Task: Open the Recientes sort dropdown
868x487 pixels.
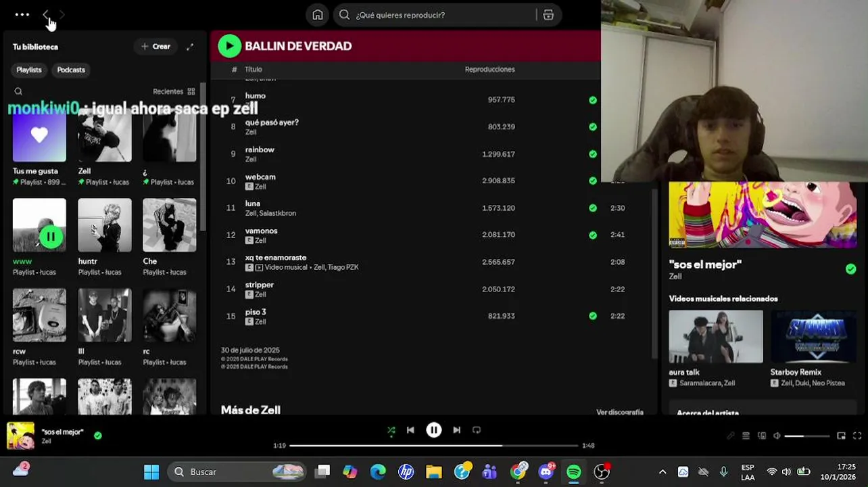Action: point(174,91)
